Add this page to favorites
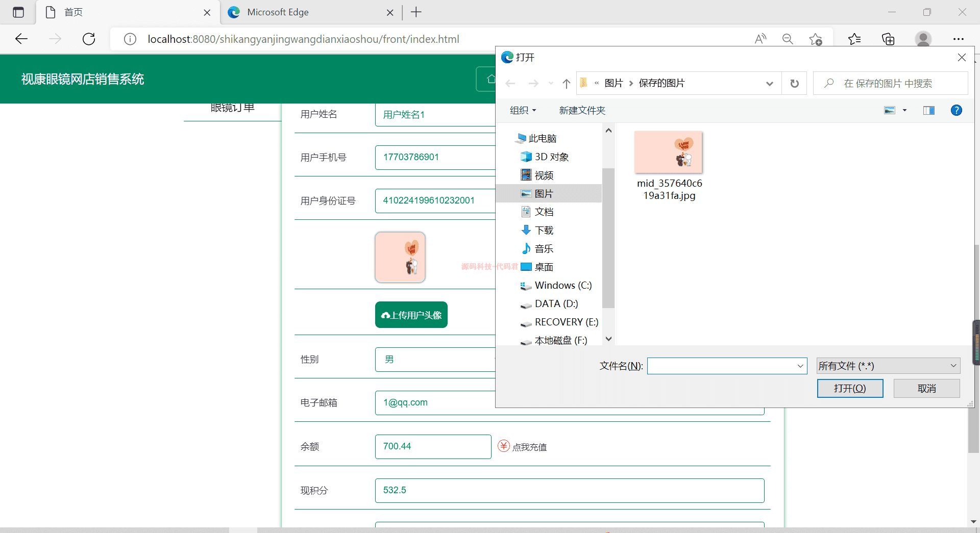980x533 pixels. point(816,39)
